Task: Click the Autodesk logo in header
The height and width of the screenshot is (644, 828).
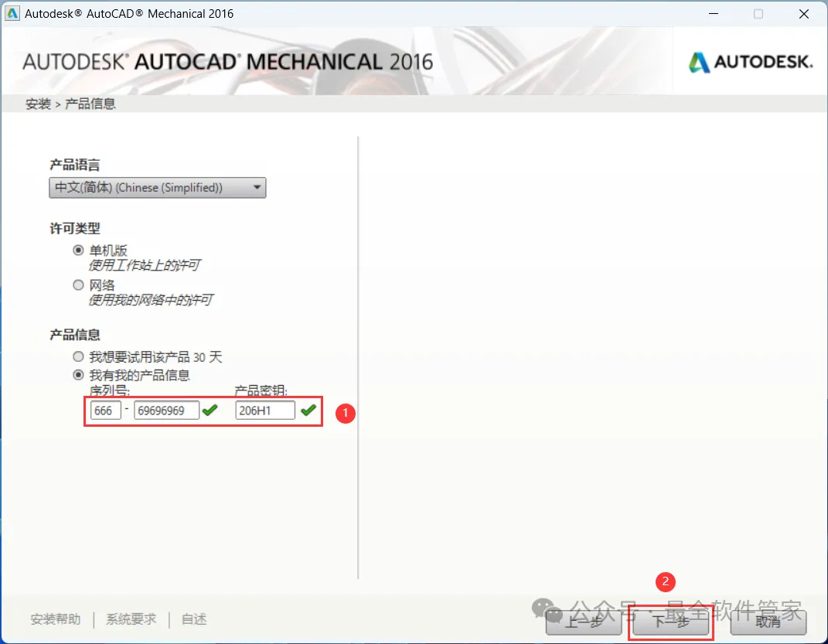Action: click(751, 63)
